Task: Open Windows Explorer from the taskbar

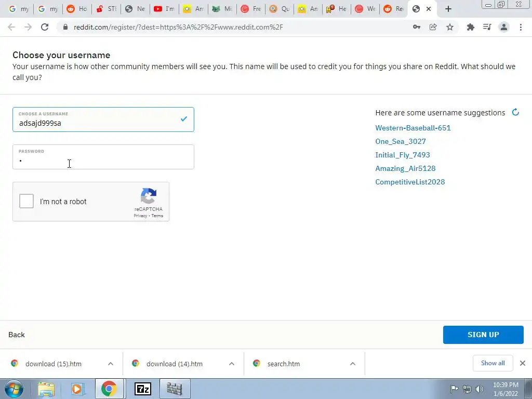Action: coord(46,389)
